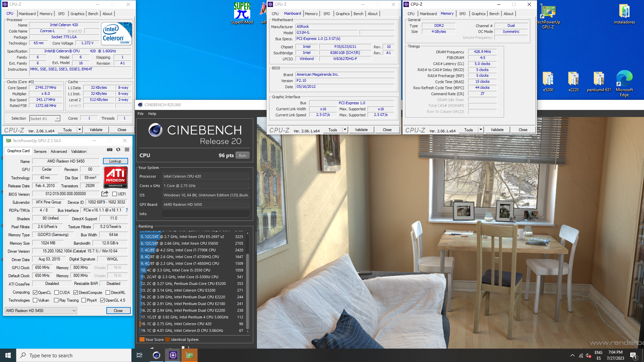Click the ATI Radeon logo in GPU-Z
The width and height of the screenshot is (644, 362).
pos(115,177)
